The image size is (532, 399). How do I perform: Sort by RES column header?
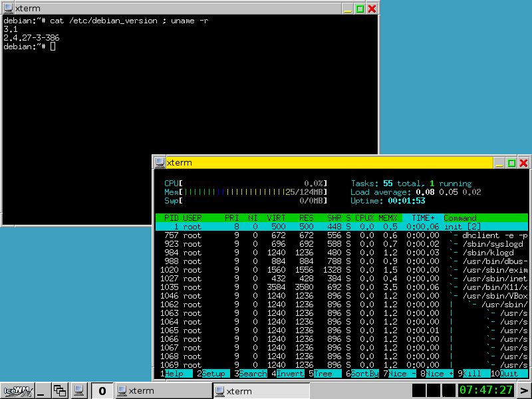click(x=307, y=218)
